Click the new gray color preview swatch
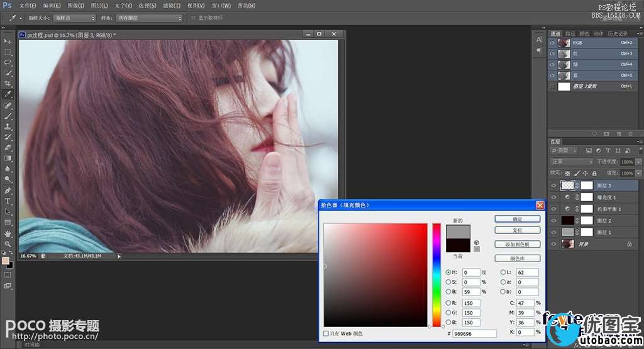Image resolution: width=644 pixels, height=349 pixels. coord(458,232)
